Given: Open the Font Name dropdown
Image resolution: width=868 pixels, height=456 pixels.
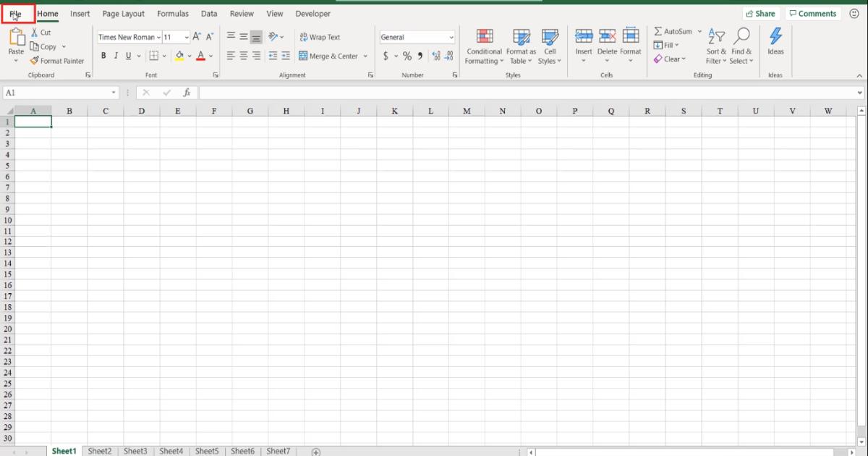Looking at the screenshot, I should [128, 37].
